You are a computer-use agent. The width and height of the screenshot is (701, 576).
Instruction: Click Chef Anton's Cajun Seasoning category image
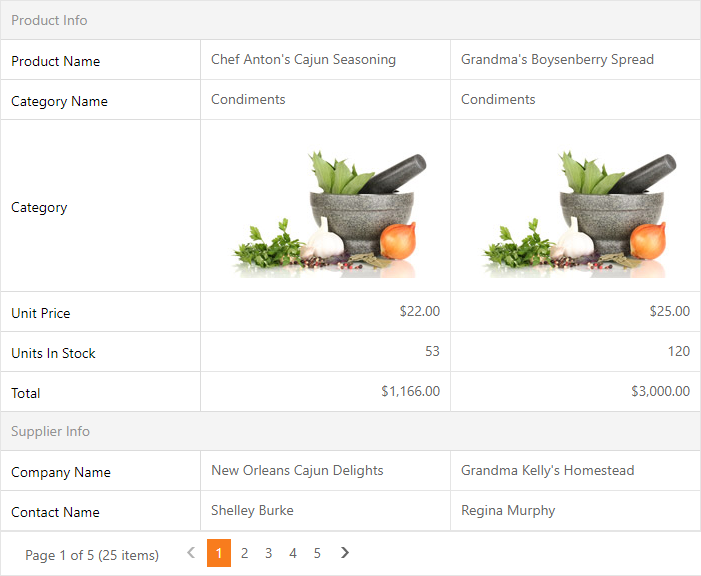point(325,212)
